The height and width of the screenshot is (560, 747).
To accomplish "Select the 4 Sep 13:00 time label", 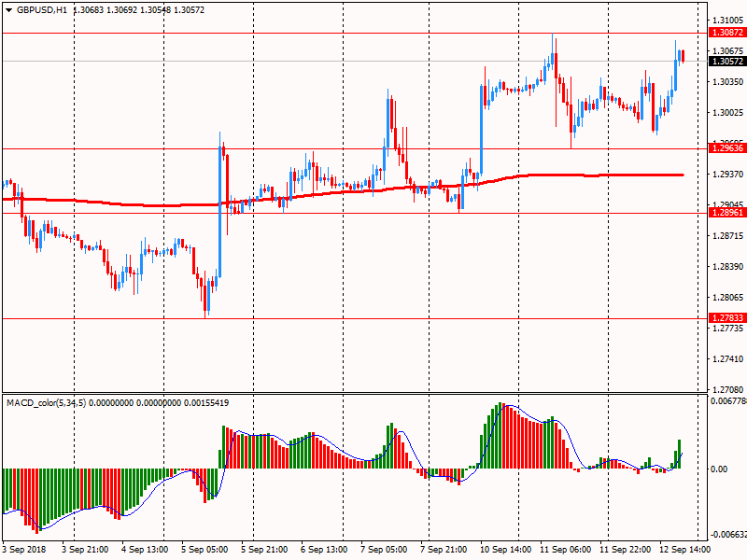I will click(x=145, y=550).
